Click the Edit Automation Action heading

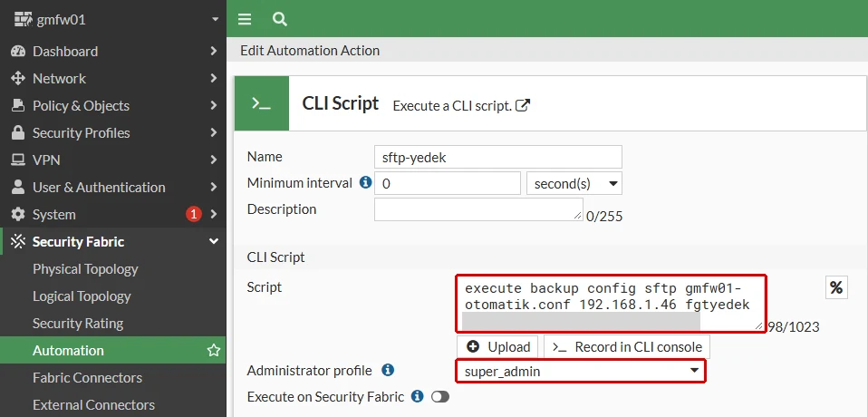tap(310, 51)
